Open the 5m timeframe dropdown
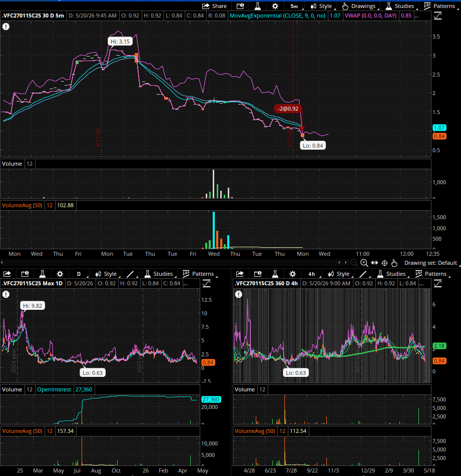The width and height of the screenshot is (461, 476). (x=295, y=6)
